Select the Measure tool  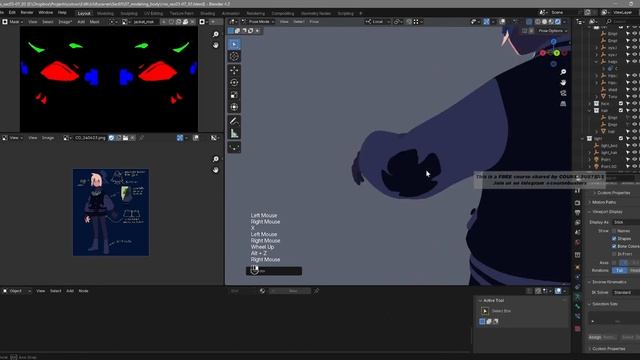coord(234,133)
